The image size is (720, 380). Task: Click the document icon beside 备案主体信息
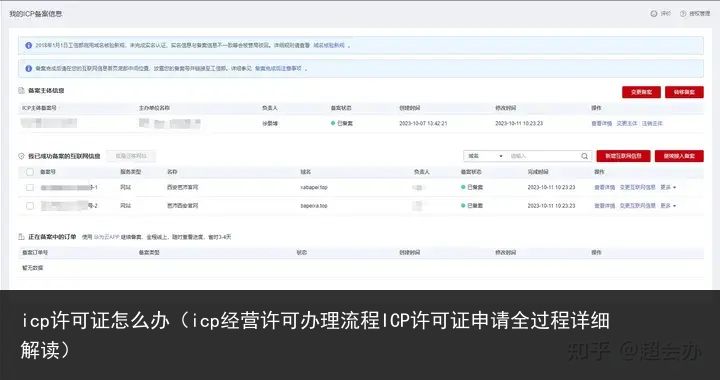click(21, 91)
